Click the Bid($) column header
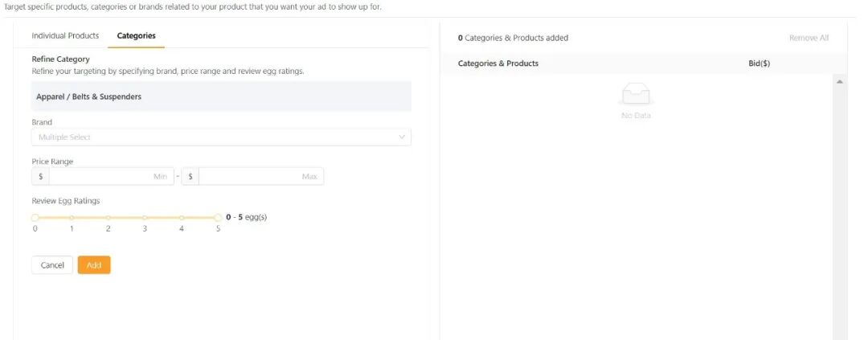This screenshot has width=868, height=340. tap(759, 63)
